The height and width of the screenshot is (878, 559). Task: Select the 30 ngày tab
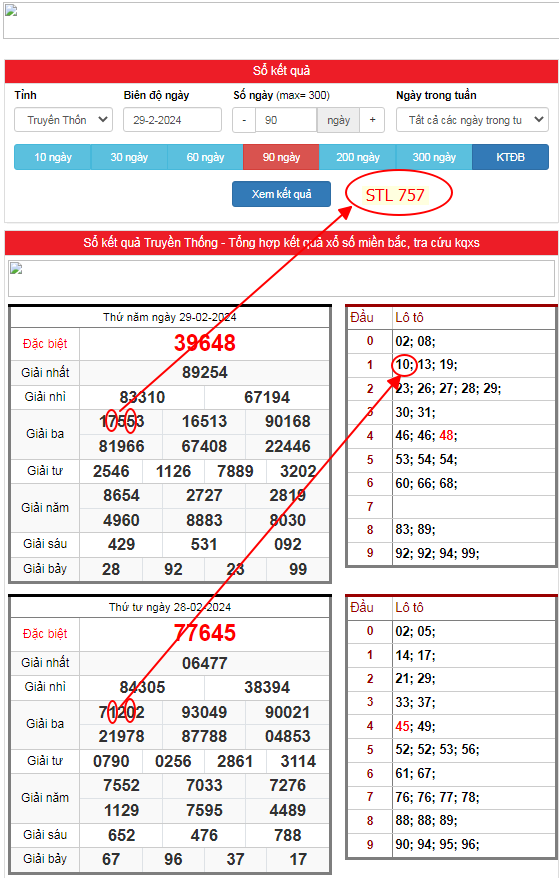point(129,157)
